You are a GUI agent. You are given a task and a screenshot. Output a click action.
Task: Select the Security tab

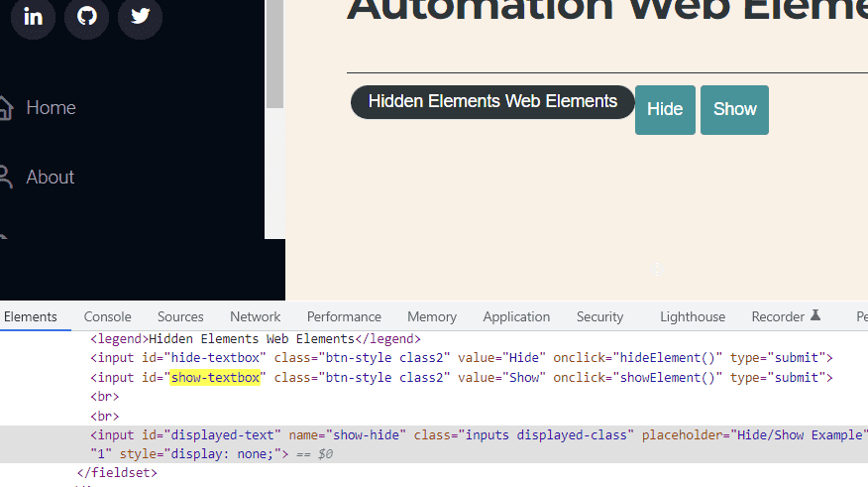[x=599, y=316]
